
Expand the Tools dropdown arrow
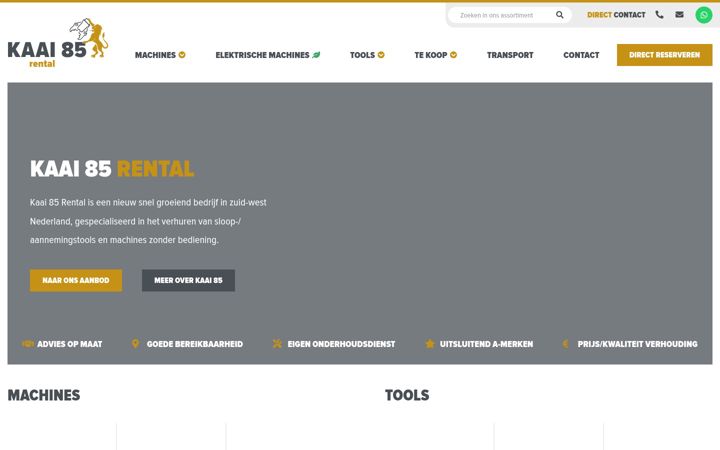(x=381, y=55)
